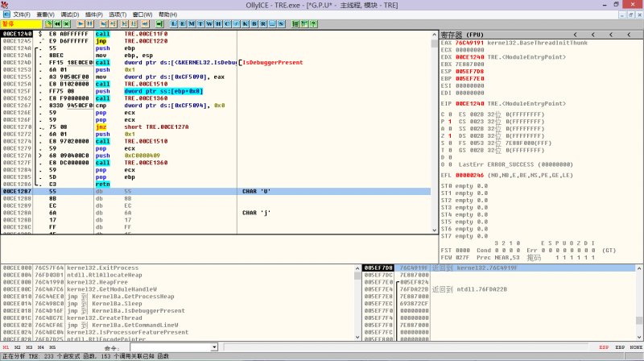Click the stack pane scrollbar up arrow
The width and height of the screenshot is (644, 361).
(x=639, y=268)
